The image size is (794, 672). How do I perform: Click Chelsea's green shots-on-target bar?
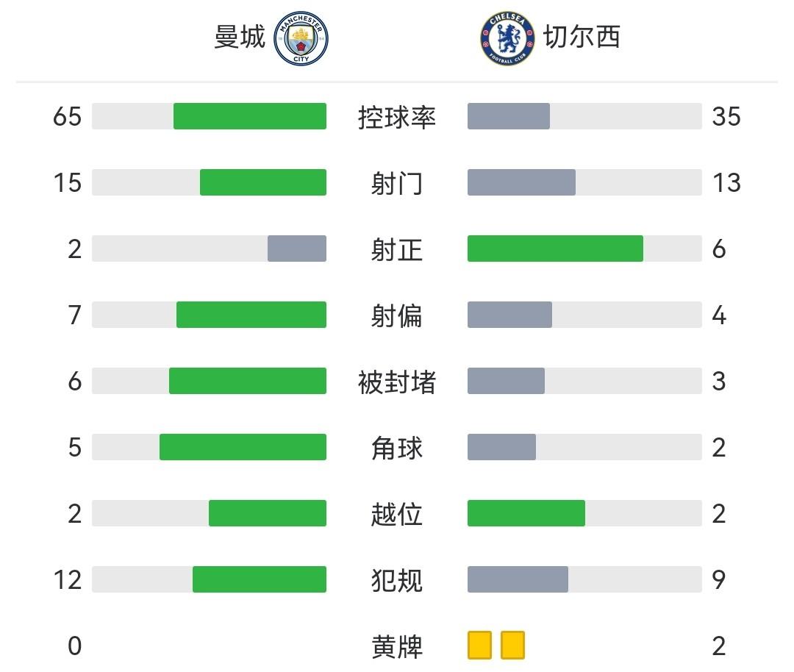(555, 249)
